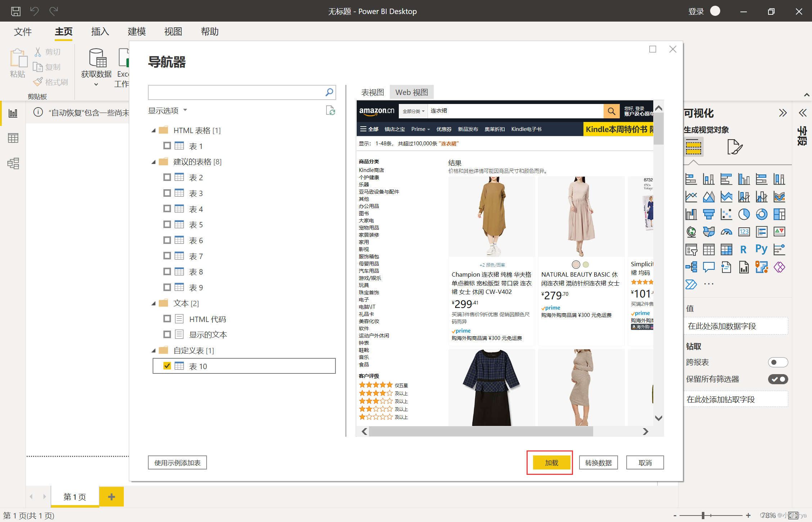Select the R script visual icon

click(x=744, y=249)
